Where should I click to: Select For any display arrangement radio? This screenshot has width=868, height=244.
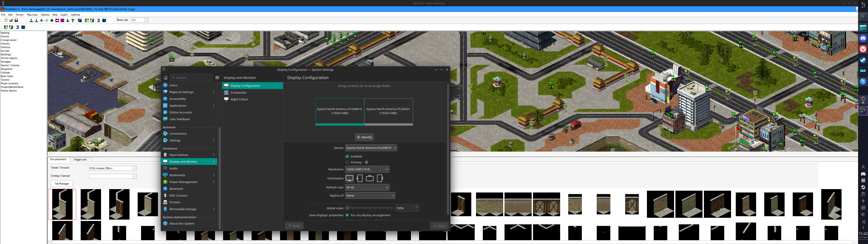point(347,215)
